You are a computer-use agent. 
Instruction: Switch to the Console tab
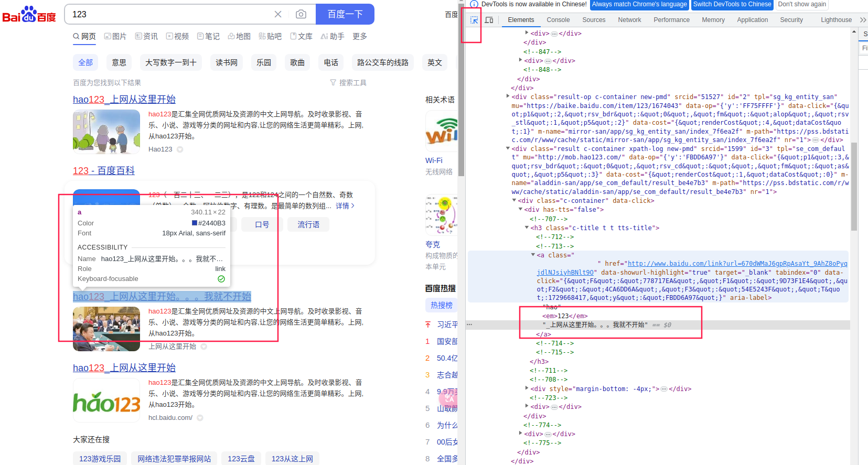click(558, 20)
